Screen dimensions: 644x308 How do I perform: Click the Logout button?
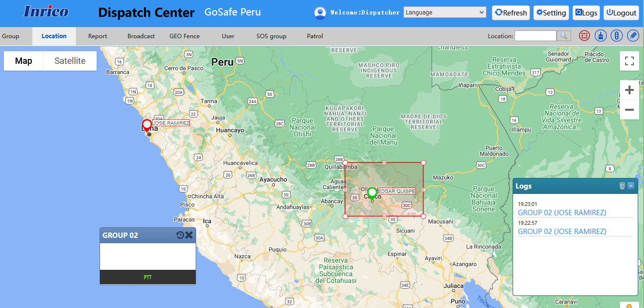pos(621,13)
